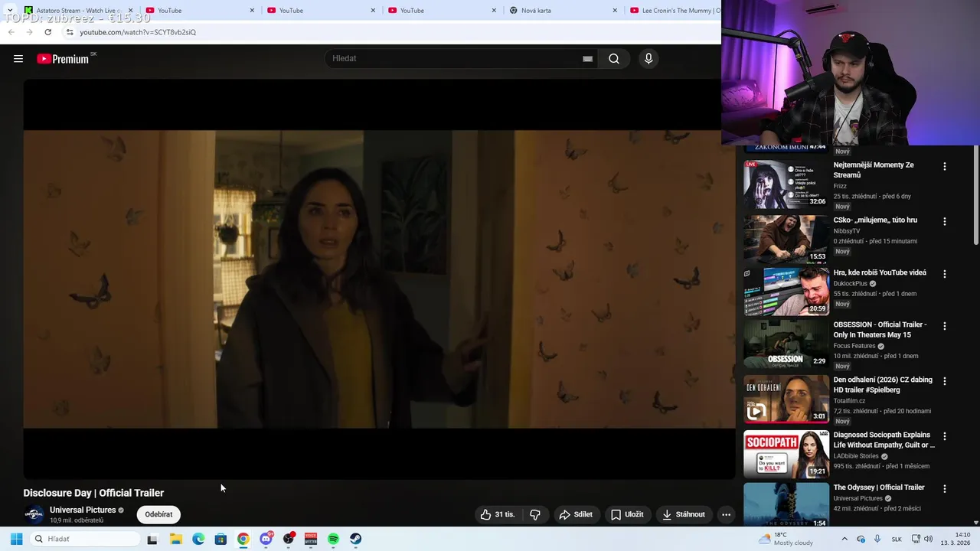Open Task View from the taskbar
The image size is (980, 551).
pos(152,539)
